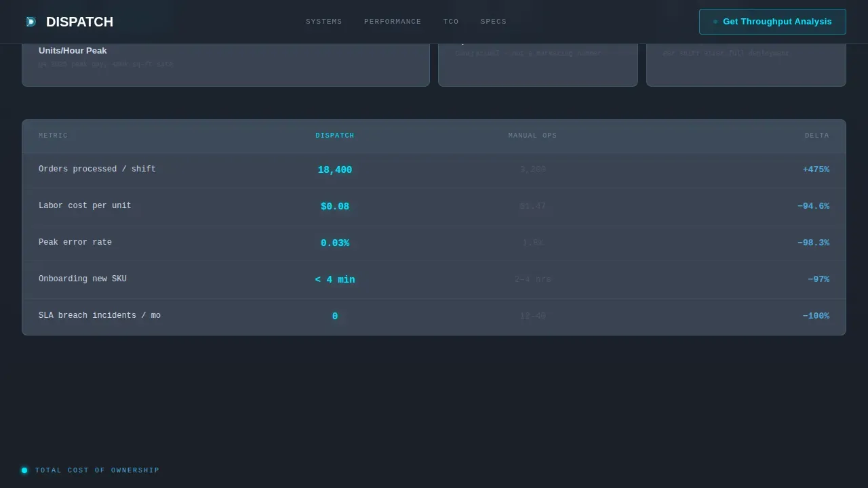Click the DISPATCH brand name in the header
Viewport: 868px width, 488px height.
point(79,22)
